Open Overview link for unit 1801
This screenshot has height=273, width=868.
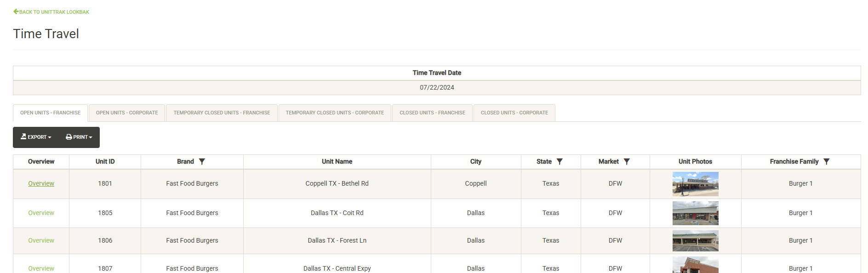click(41, 184)
